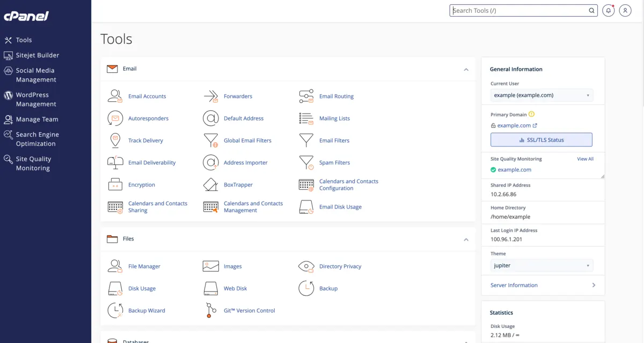
Task: Click the Home Directory value /home/example
Action: point(510,217)
